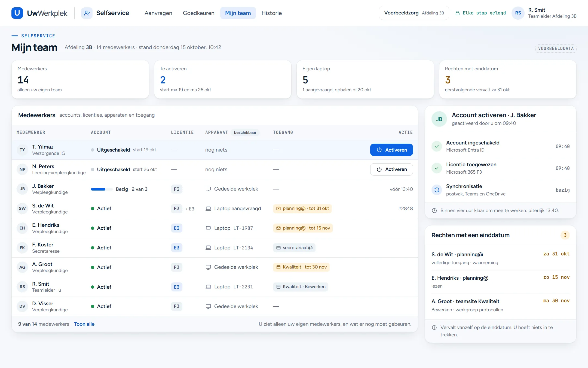Click the 'vóór 13:40' deadline text
This screenshot has width=588, height=368.
[401, 189]
